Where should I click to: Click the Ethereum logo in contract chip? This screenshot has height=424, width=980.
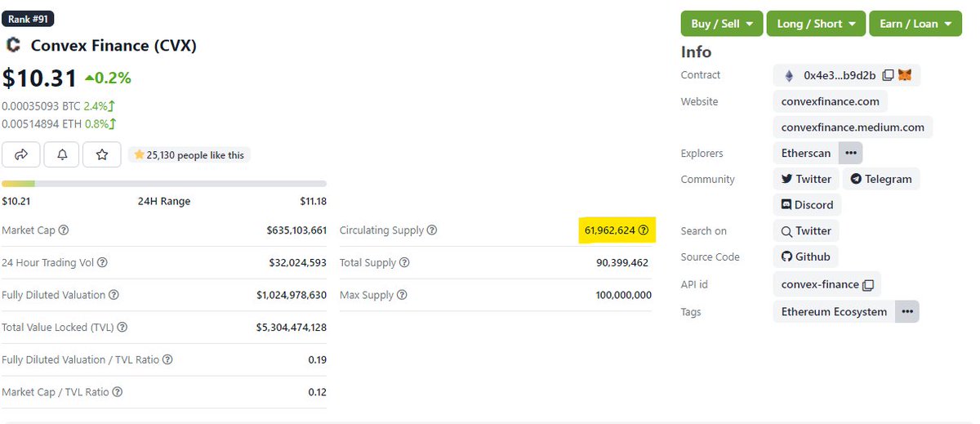(x=789, y=75)
